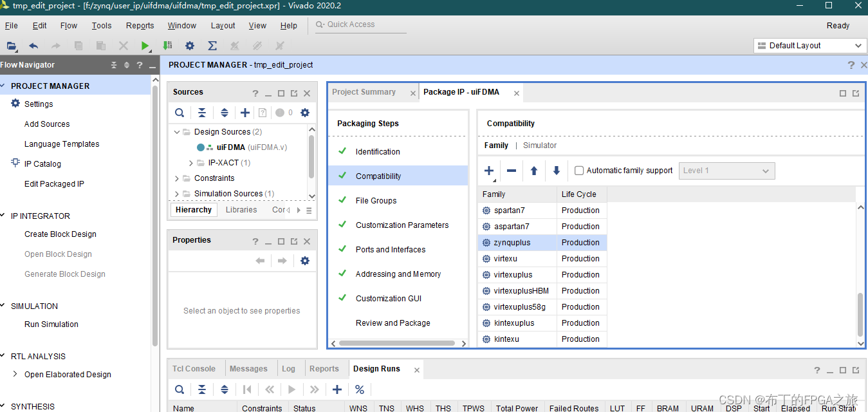The height and width of the screenshot is (412, 868).
Task: Expand the Constraints tree node
Action: tap(177, 178)
